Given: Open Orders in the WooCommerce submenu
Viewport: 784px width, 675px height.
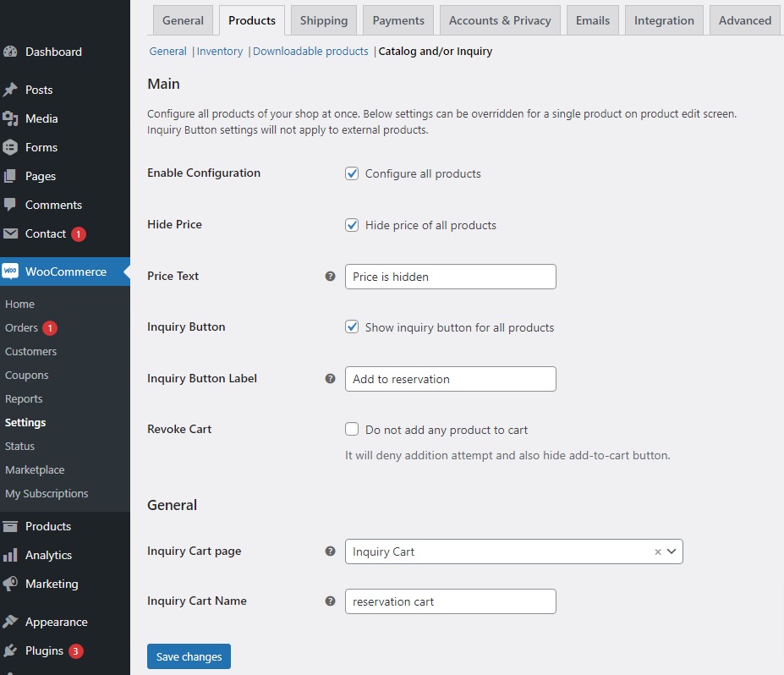Looking at the screenshot, I should [22, 327].
